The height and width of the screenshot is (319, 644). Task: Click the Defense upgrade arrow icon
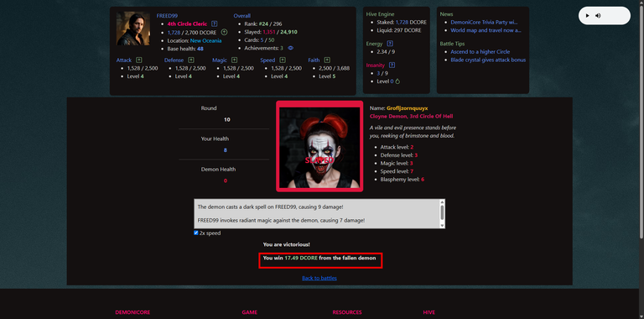click(x=190, y=60)
